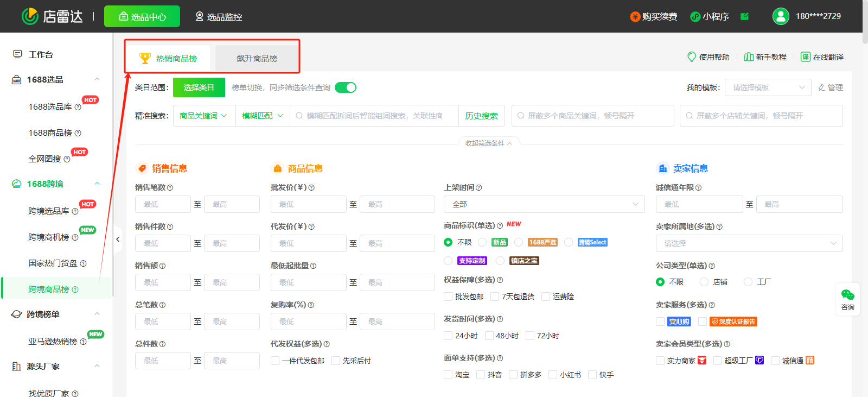
Task: Select 工厂 company type radio
Action: (x=748, y=282)
